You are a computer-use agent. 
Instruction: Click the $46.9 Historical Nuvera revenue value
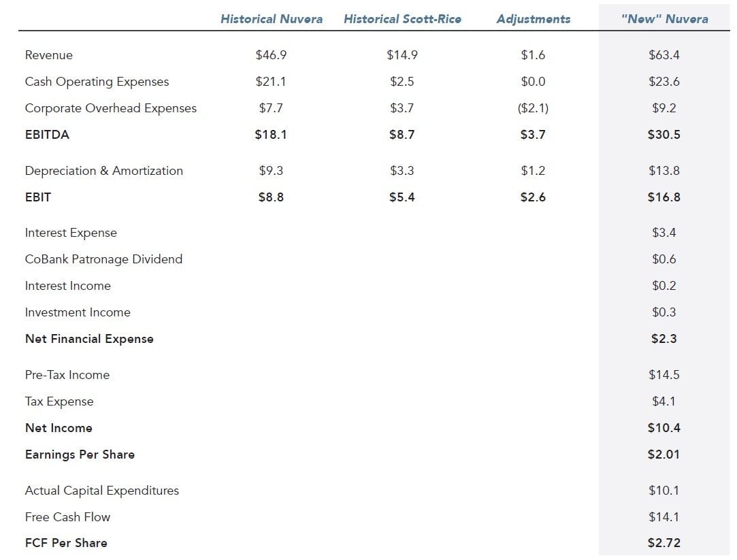click(x=271, y=55)
